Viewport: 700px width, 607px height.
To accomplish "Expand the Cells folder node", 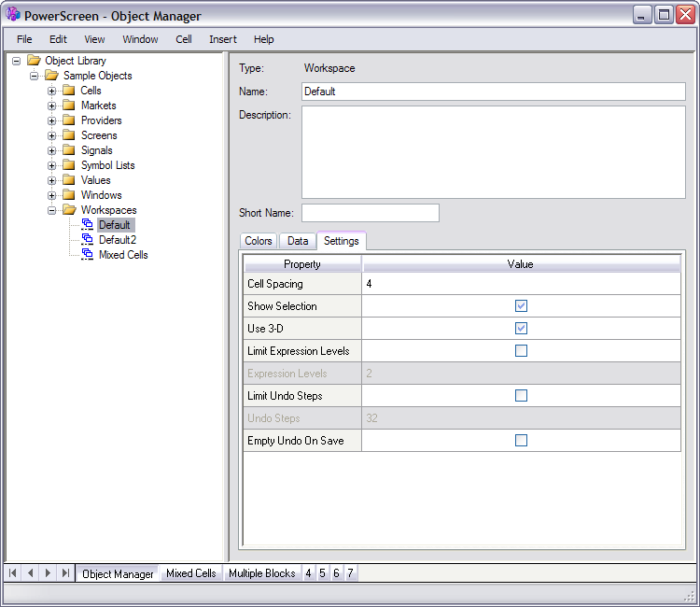I will pyautogui.click(x=52, y=91).
